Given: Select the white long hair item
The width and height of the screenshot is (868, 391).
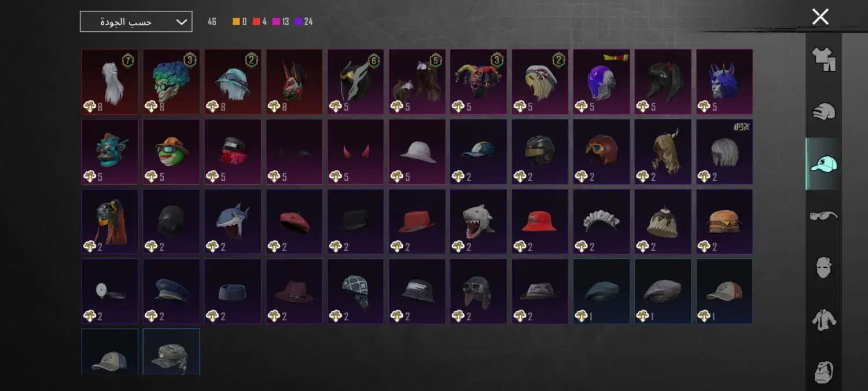Looking at the screenshot, I should (x=110, y=82).
